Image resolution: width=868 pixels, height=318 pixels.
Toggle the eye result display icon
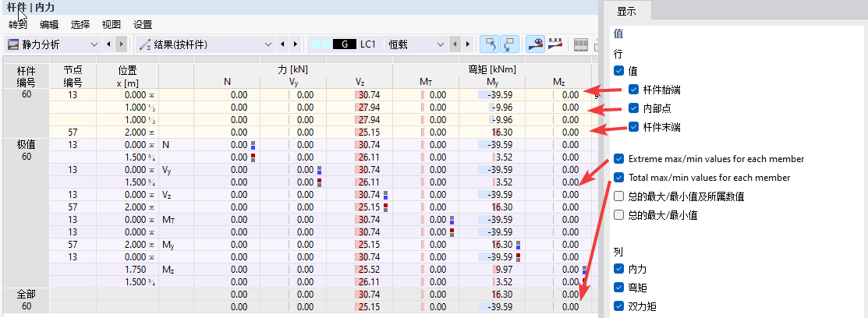point(535,44)
